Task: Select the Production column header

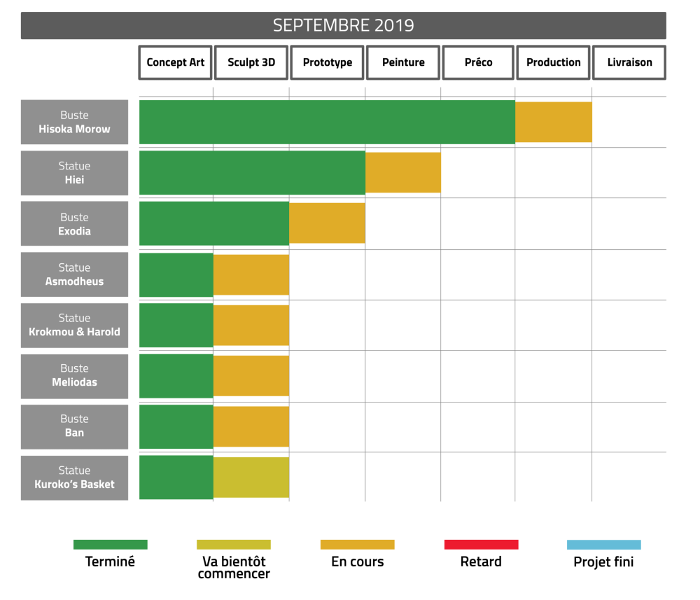Action: point(553,62)
